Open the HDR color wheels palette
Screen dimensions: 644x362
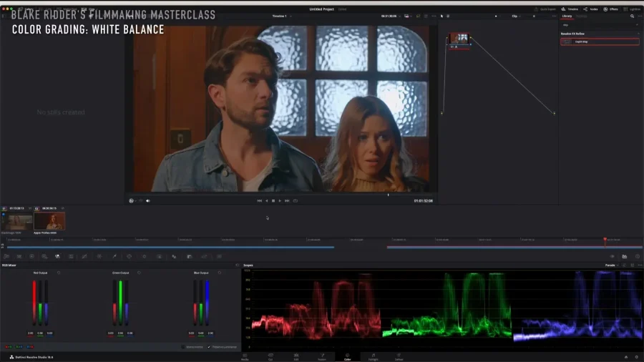click(44, 257)
